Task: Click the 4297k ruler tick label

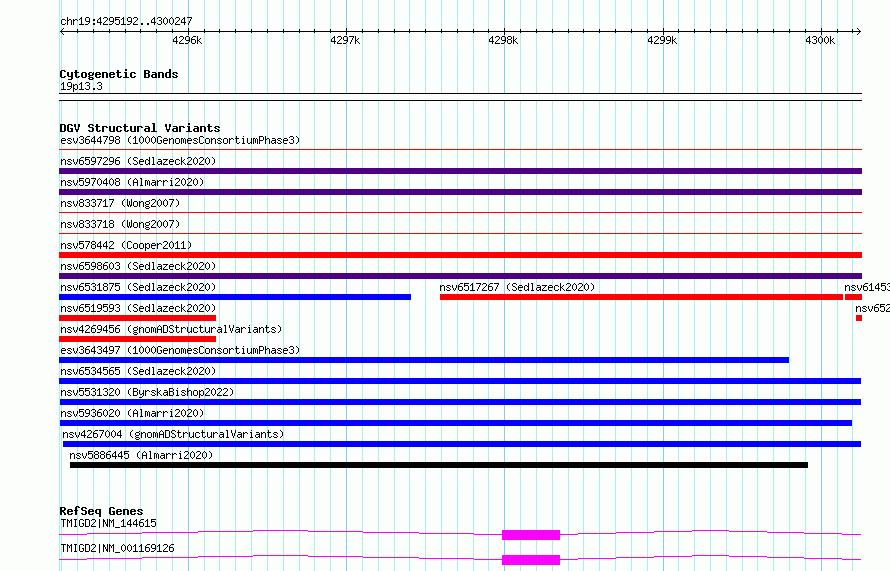Action: [x=345, y=40]
